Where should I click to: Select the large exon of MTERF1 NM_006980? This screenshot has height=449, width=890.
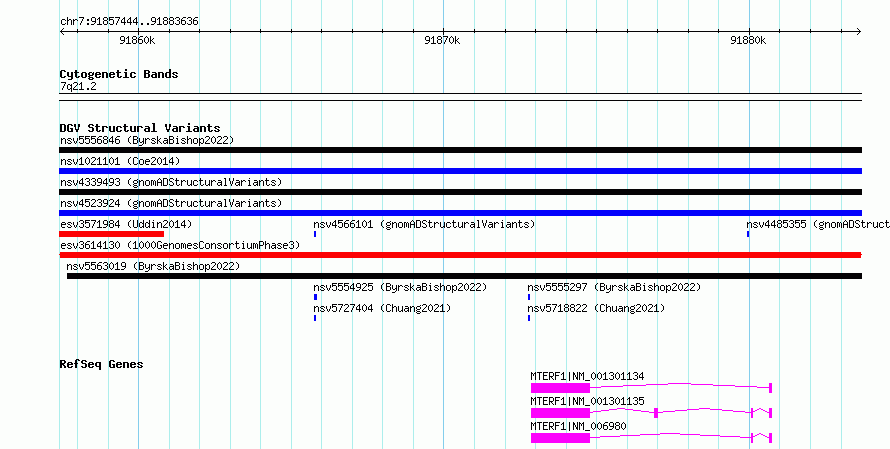coord(561,438)
